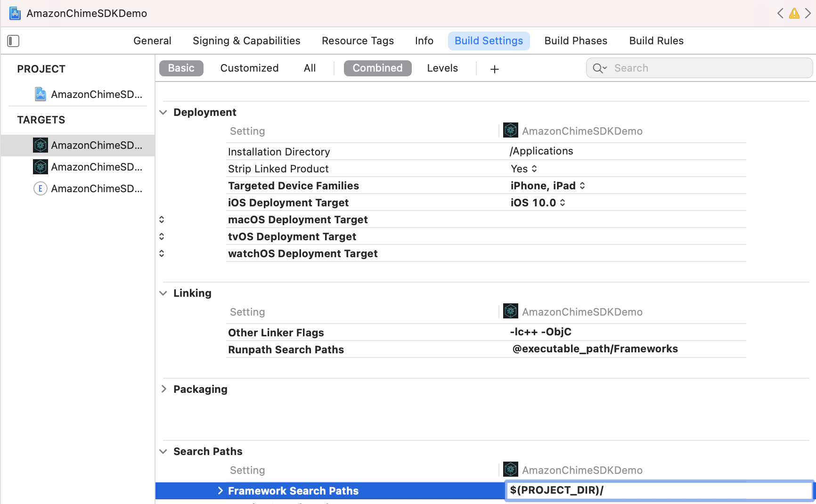Open the Build Rules tab
816x504 pixels.
656,41
